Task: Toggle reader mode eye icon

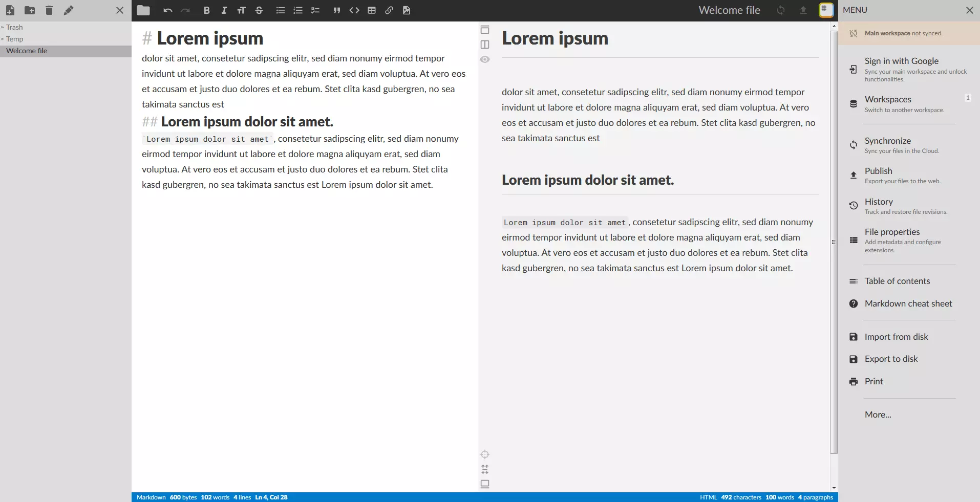Action: point(485,59)
